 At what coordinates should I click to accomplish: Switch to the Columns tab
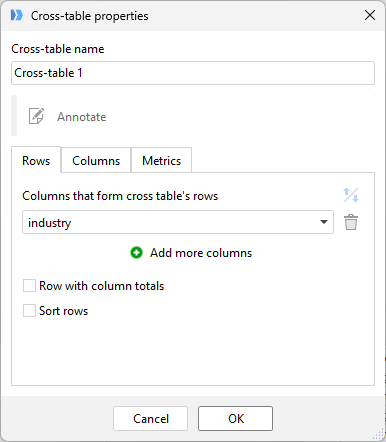click(96, 161)
